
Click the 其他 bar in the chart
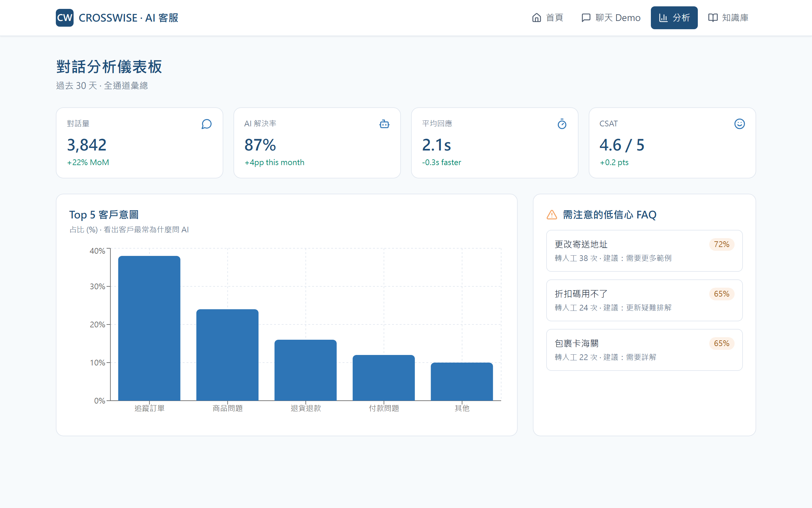tap(462, 381)
